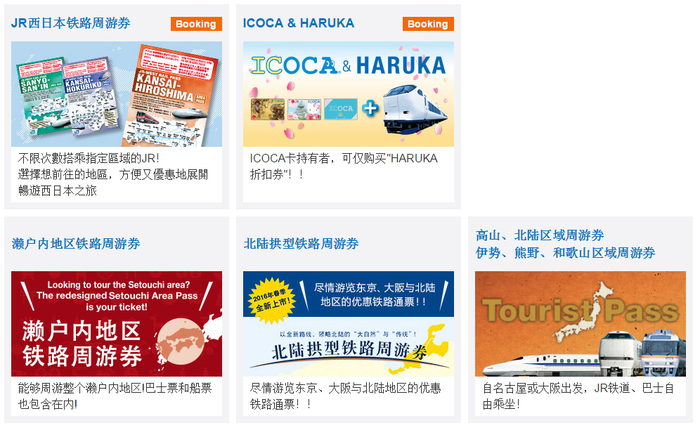Open the 北陆拱型铁路周游券 title link

[x=301, y=244]
